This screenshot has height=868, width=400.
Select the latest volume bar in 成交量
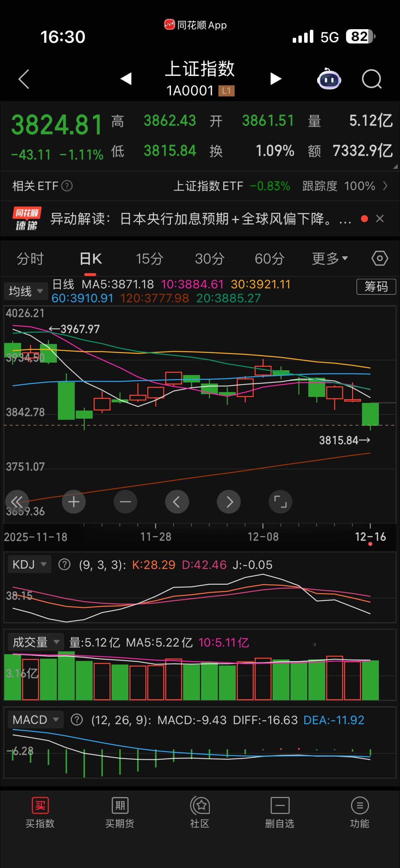point(370,680)
